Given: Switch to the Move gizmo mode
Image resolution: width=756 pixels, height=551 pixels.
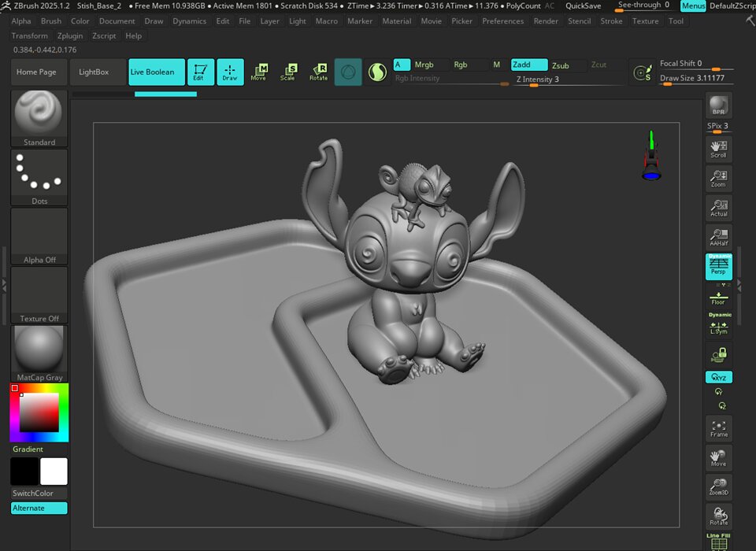Looking at the screenshot, I should coord(259,72).
